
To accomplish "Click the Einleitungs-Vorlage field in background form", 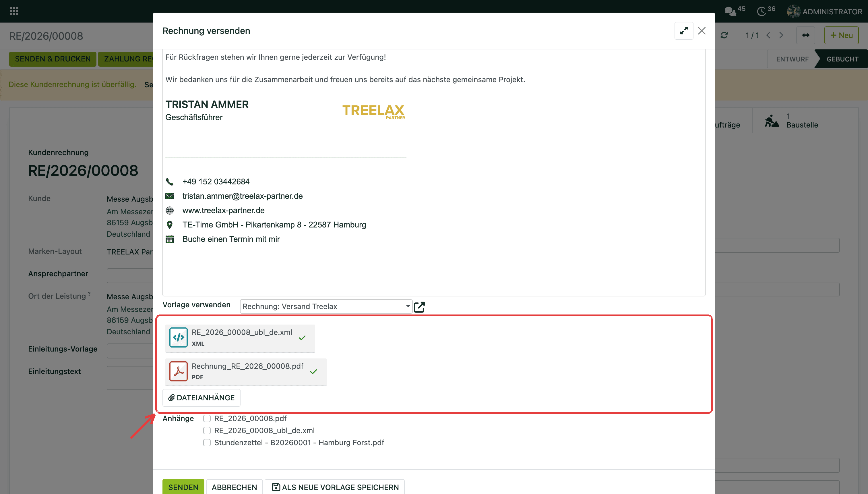I will pyautogui.click(x=130, y=351).
